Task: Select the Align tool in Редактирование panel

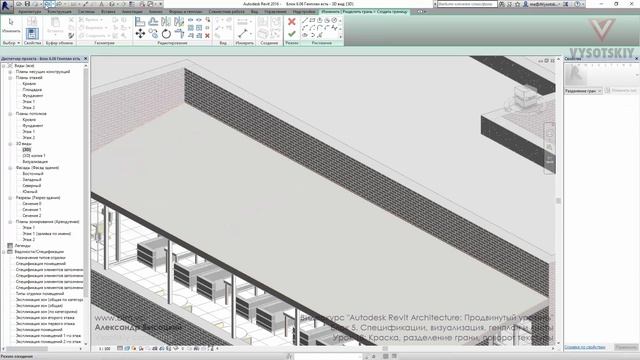Action: pyautogui.click(x=140, y=22)
